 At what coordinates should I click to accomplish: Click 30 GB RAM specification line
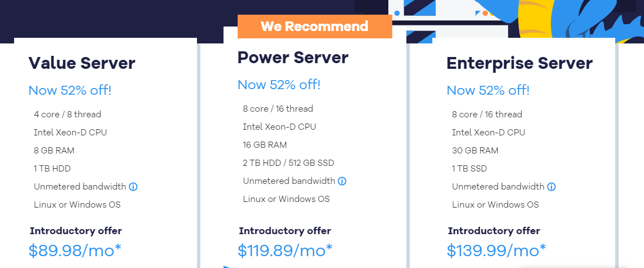[475, 151]
